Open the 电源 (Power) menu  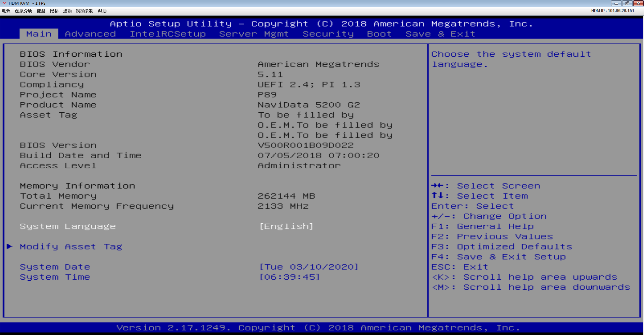6,11
